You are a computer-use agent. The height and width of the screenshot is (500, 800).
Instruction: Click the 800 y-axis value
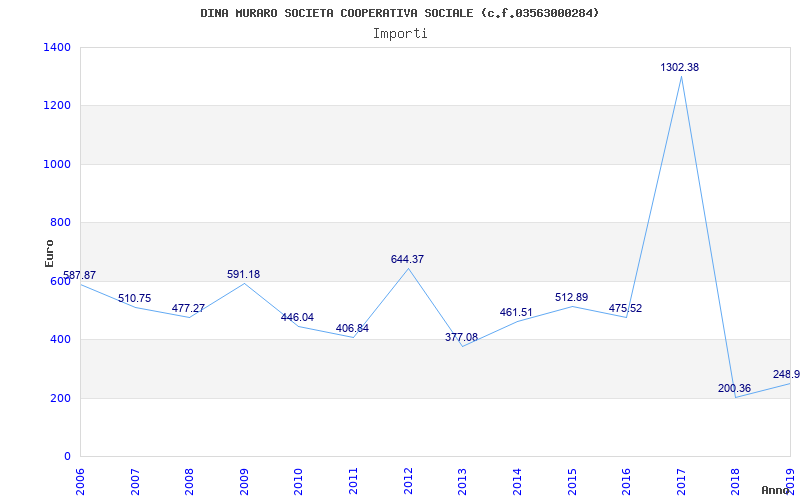(60, 222)
